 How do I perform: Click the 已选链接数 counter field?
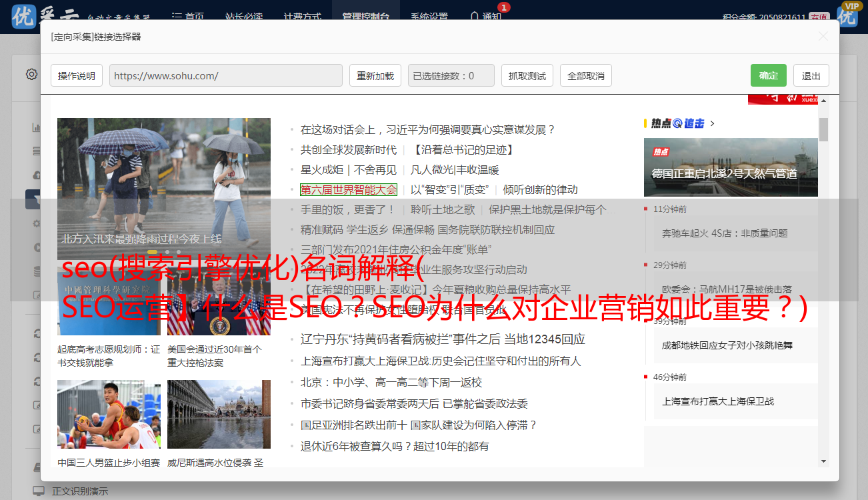[451, 75]
